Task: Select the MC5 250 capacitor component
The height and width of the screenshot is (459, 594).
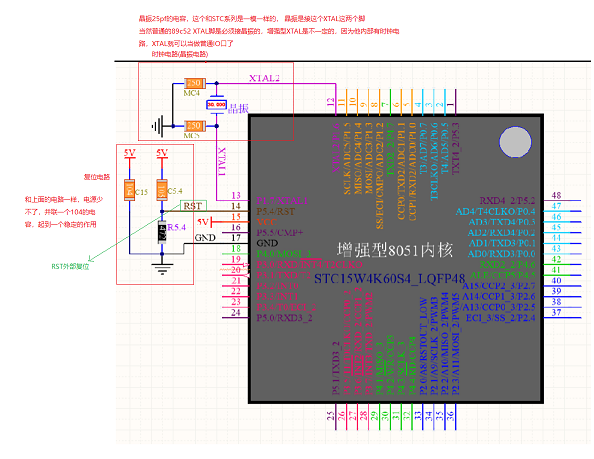Action: coord(195,125)
